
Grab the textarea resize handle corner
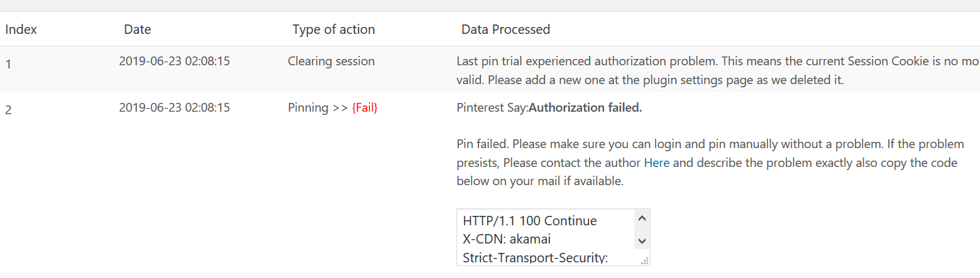click(x=644, y=260)
